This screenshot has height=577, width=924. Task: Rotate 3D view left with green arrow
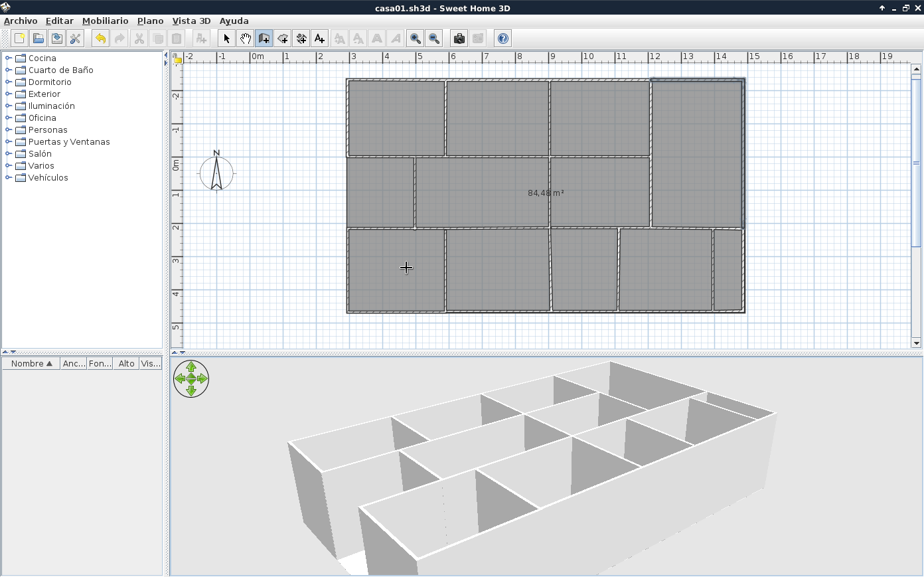(x=179, y=378)
